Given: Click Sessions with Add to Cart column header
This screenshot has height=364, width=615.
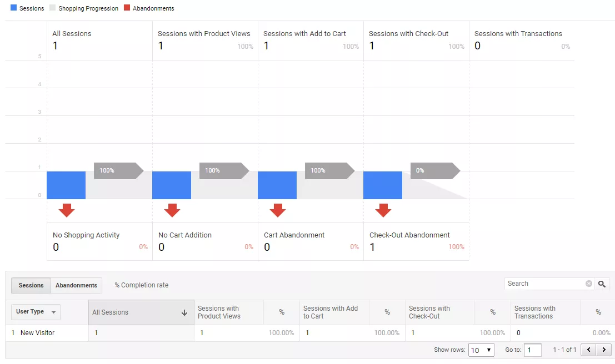Looking at the screenshot, I should (x=334, y=312).
